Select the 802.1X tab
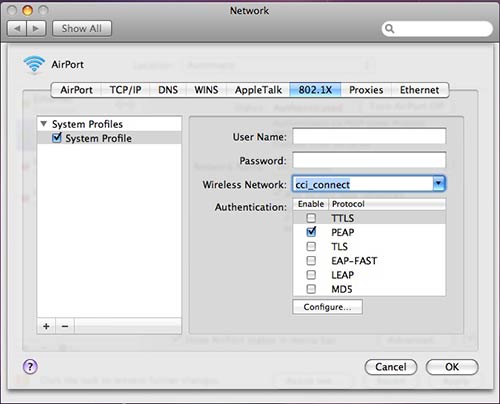This screenshot has width=500, height=404. click(x=315, y=90)
